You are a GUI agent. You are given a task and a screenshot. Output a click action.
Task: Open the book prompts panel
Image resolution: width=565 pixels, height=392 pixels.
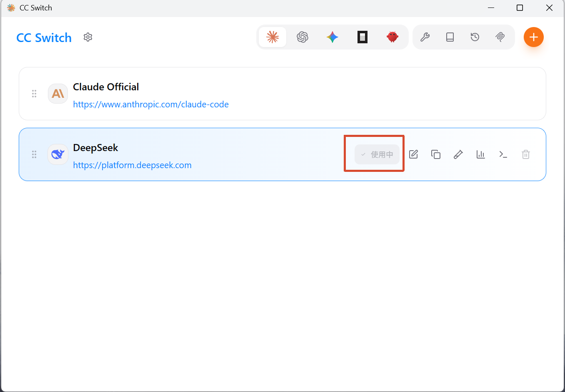[450, 37]
